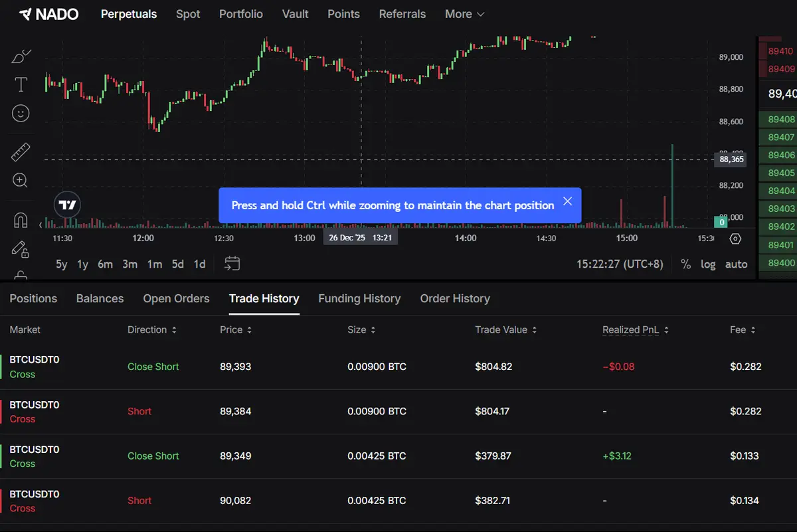The width and height of the screenshot is (797, 532).
Task: Select the Trade History tab
Action: [264, 299]
